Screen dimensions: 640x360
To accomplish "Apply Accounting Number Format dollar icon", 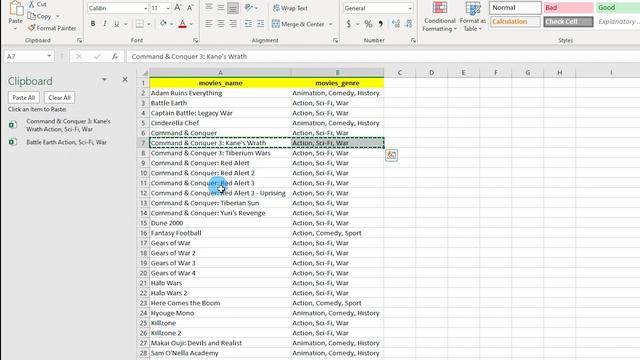I will (349, 24).
